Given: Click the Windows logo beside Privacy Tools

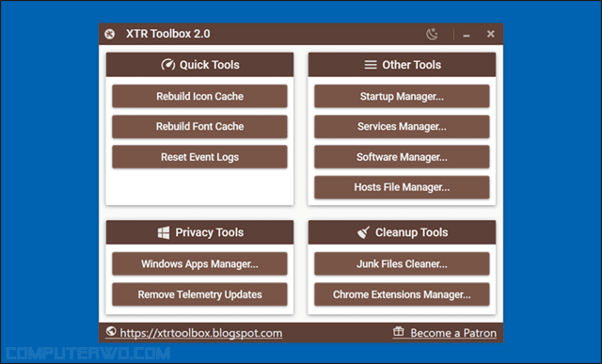Looking at the screenshot, I should pos(164,232).
